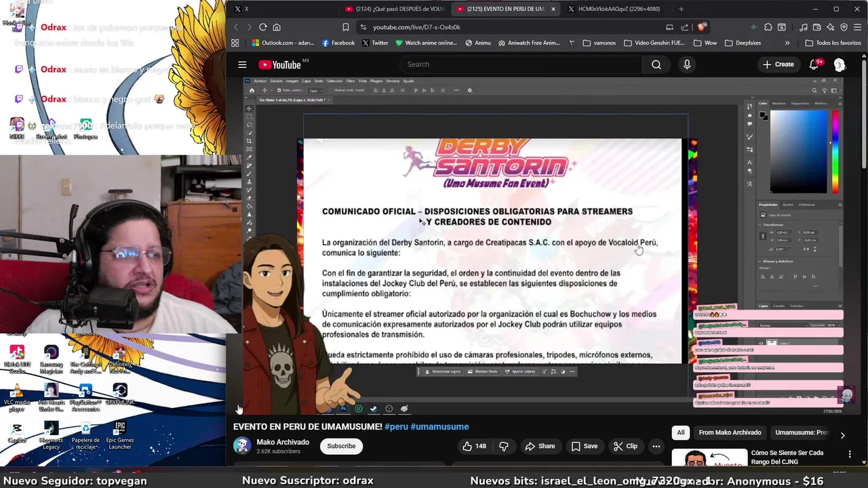Start voice search with microphone icon

pos(687,64)
